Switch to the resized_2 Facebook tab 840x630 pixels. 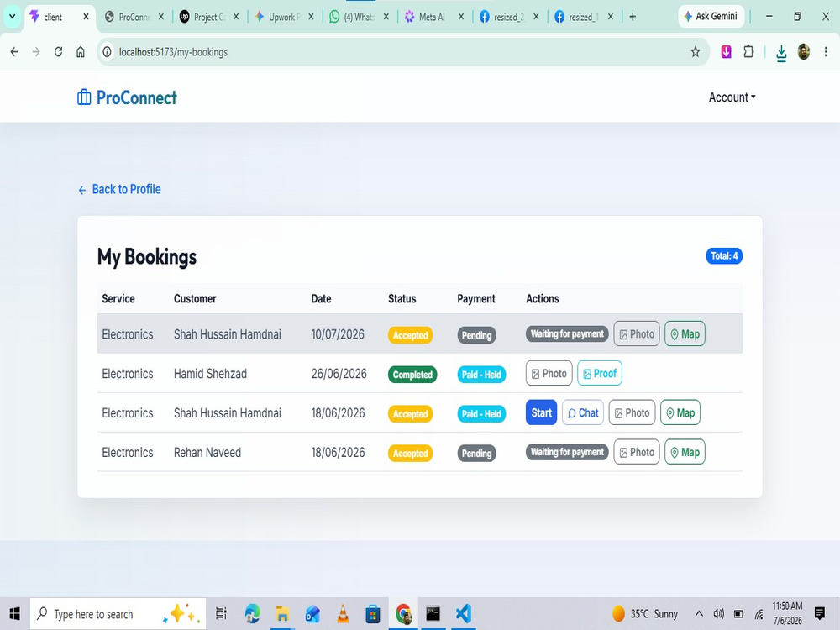[508, 17]
